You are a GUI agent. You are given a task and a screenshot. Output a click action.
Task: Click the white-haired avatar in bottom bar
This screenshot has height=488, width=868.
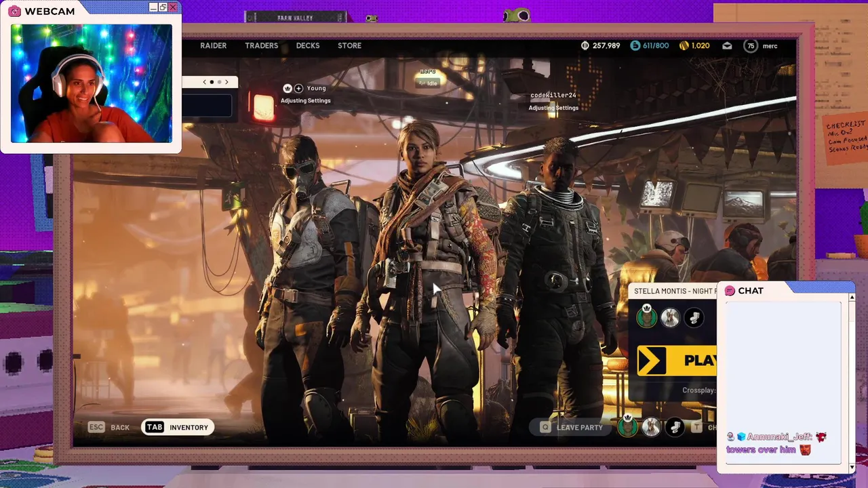coord(651,427)
